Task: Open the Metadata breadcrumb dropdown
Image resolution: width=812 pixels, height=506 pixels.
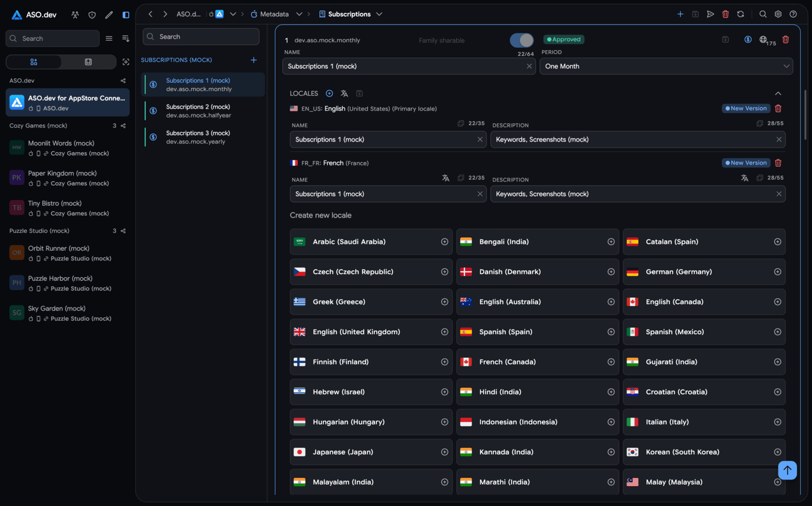Action: [299, 14]
